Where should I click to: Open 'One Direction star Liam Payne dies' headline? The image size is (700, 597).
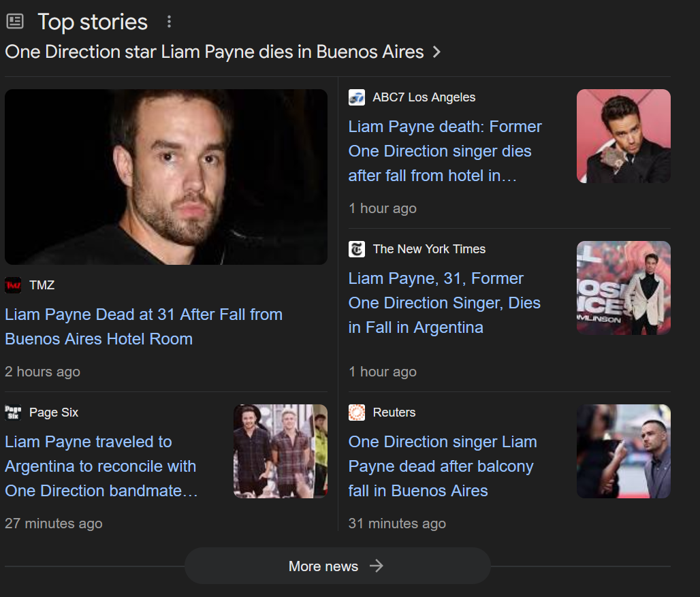tap(214, 52)
